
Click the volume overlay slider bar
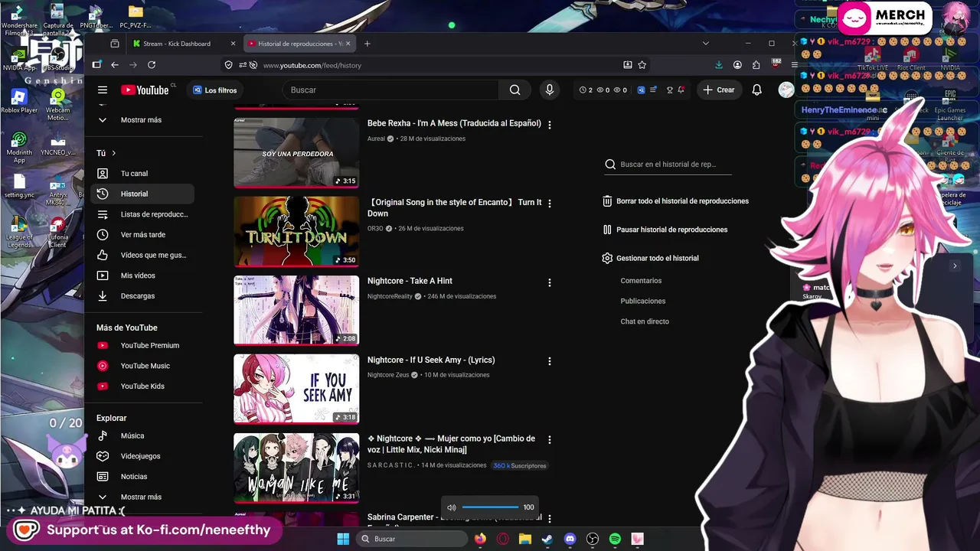pos(490,507)
